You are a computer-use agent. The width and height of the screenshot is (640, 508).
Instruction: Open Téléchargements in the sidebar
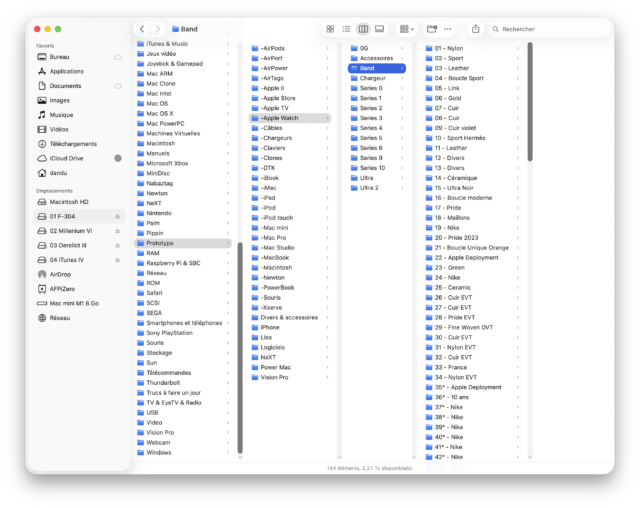pyautogui.click(x=72, y=143)
